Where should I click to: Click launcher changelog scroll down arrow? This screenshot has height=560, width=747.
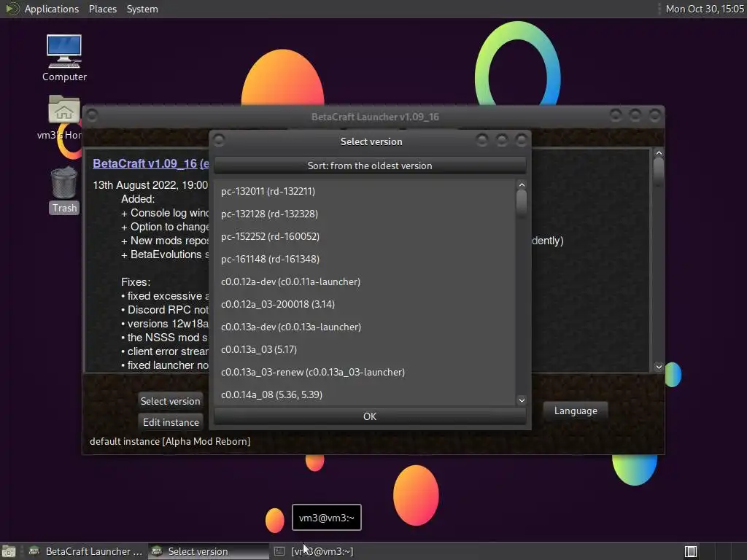click(x=659, y=367)
